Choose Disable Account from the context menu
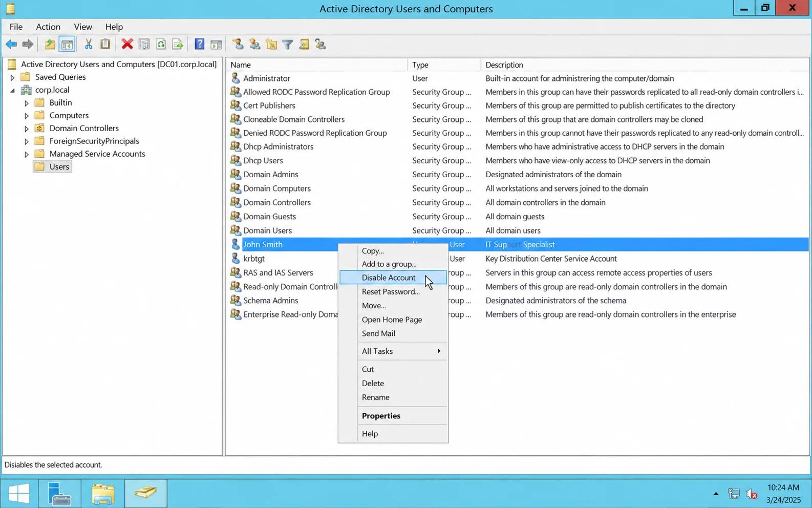812x508 pixels. click(x=393, y=278)
